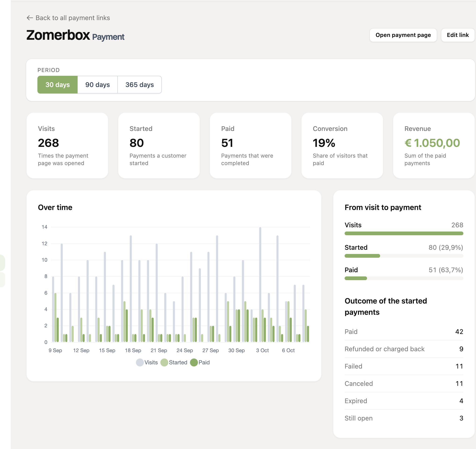The image size is (476, 449).
Task: Click the Paid 42 outcome row
Action: (x=404, y=332)
